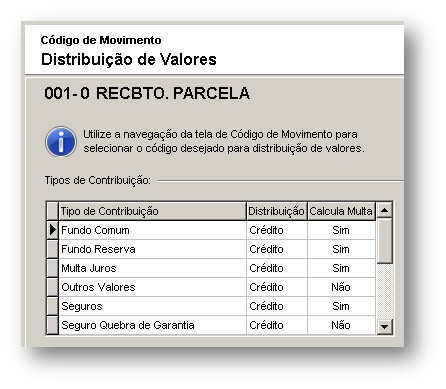The width and height of the screenshot is (446, 389).
Task: Click Calcula Multa cell for Seguro Quebra de Garantia
Action: click(341, 325)
